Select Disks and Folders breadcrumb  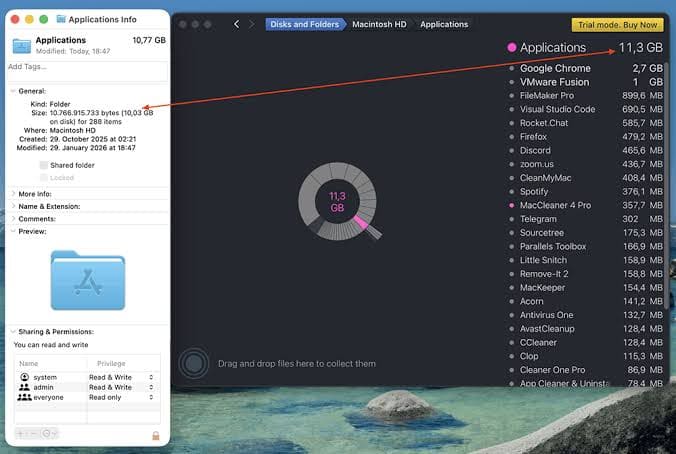tap(305, 24)
